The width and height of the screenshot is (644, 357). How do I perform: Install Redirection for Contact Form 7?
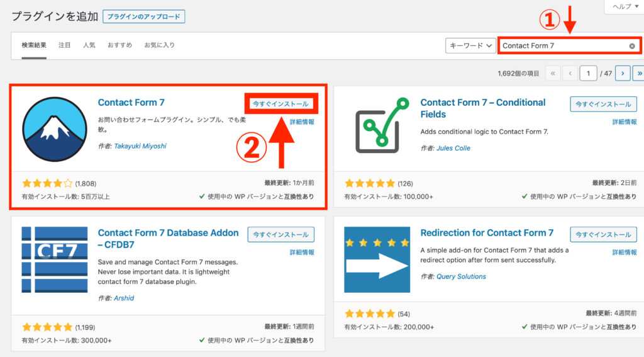(603, 234)
